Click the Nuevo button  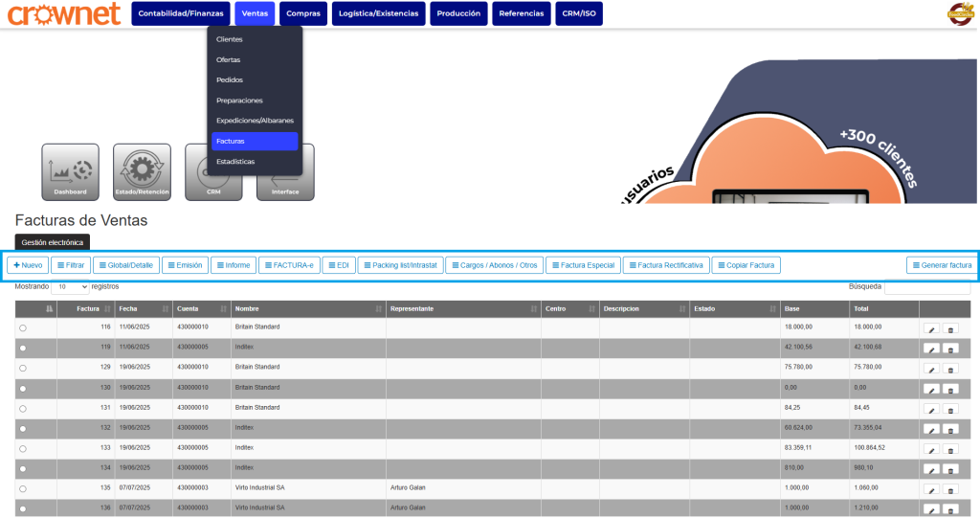(28, 265)
